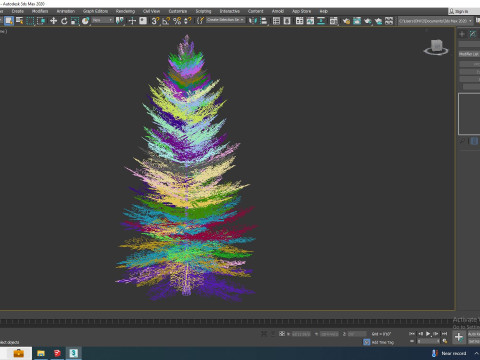
Task: Toggle Absolute/Offset transform type-in mode
Action: pos(282,333)
